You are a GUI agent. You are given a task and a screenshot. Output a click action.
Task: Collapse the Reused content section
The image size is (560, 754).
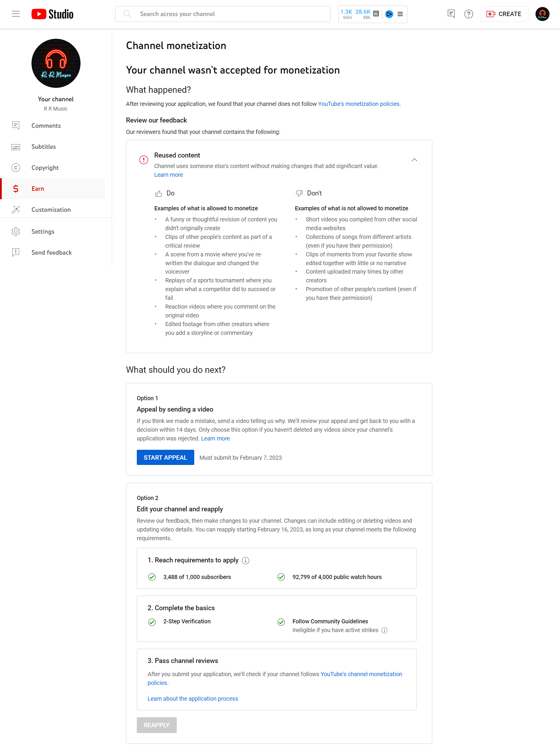pyautogui.click(x=414, y=160)
